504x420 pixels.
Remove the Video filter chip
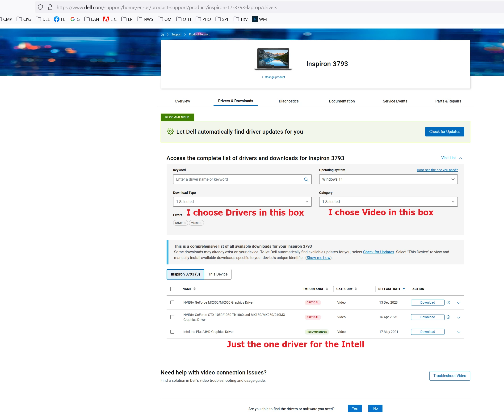(x=200, y=223)
